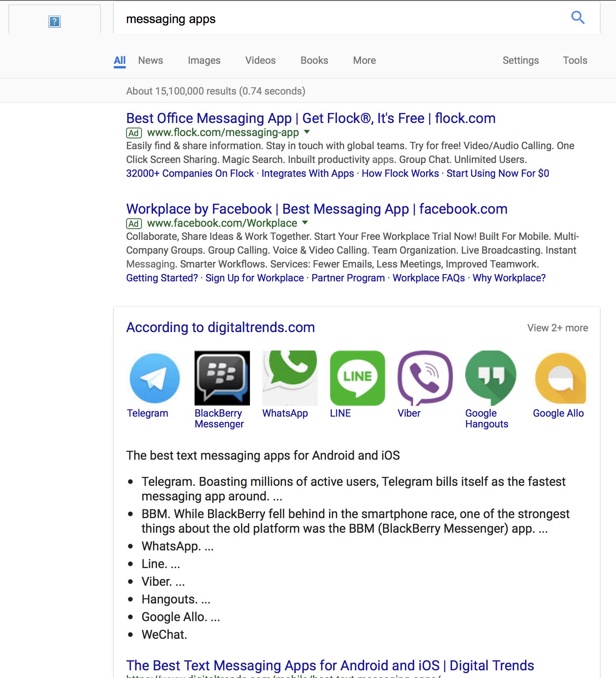The width and height of the screenshot is (616, 678).
Task: Click the Ad badge on facebook.com result
Action: 134,224
